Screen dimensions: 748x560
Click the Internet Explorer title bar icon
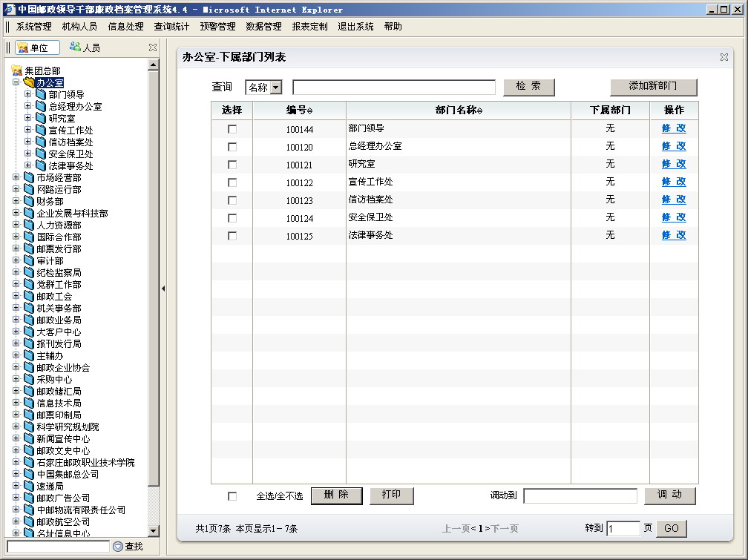10,9
